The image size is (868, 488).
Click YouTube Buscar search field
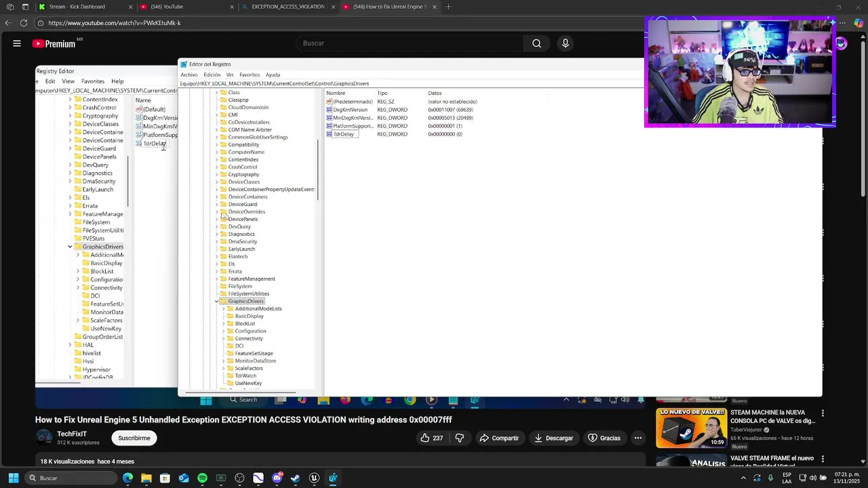pyautogui.click(x=410, y=43)
